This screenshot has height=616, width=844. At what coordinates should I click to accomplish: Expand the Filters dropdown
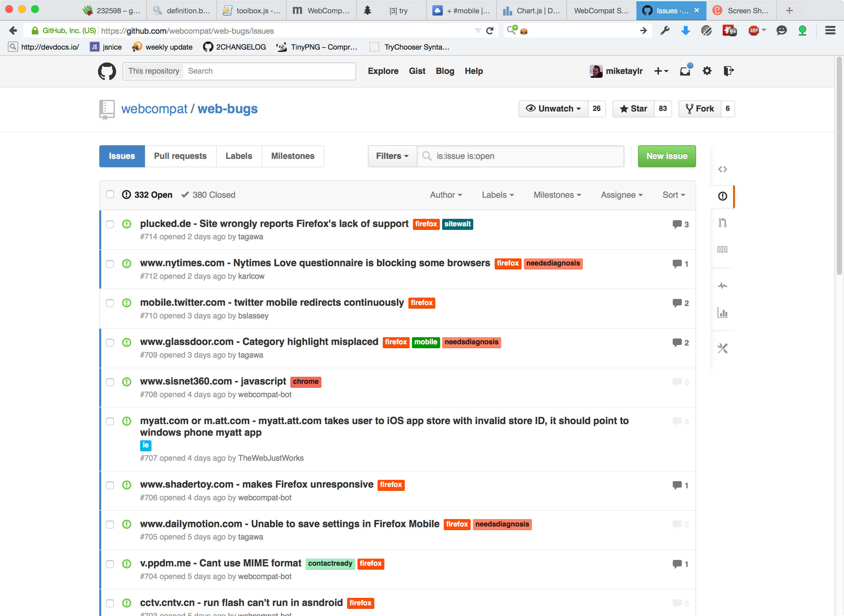point(392,156)
